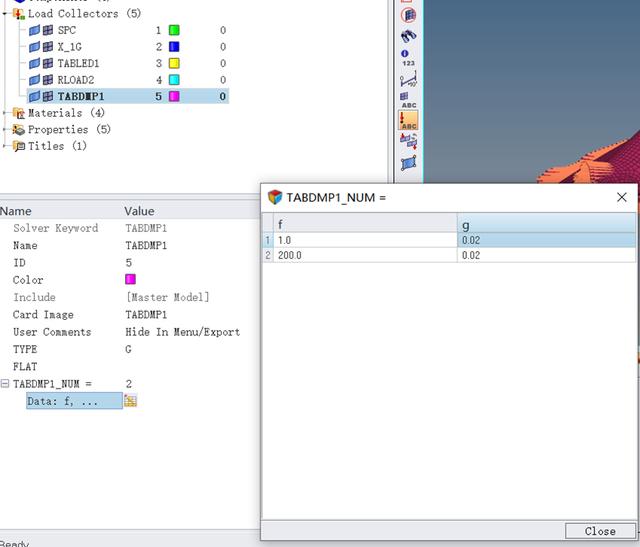Click the ID value 5
This screenshot has width=640, height=547.
tap(129, 262)
